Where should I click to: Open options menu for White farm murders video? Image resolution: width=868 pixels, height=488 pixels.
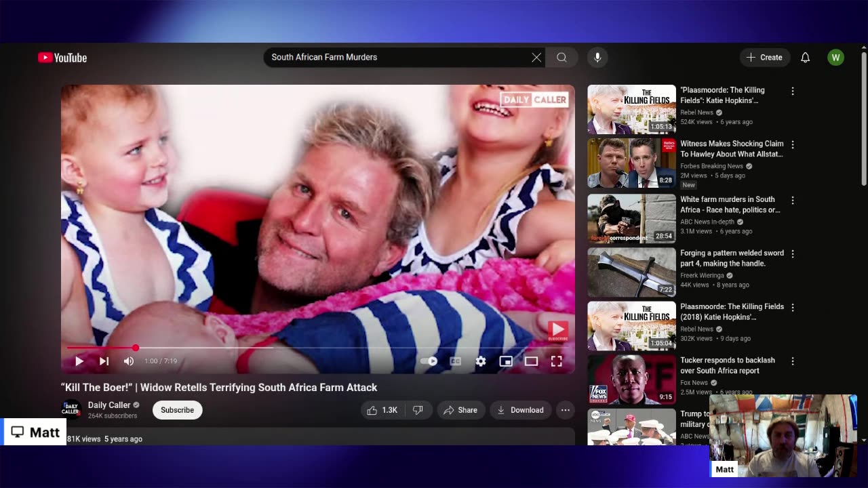pos(792,200)
